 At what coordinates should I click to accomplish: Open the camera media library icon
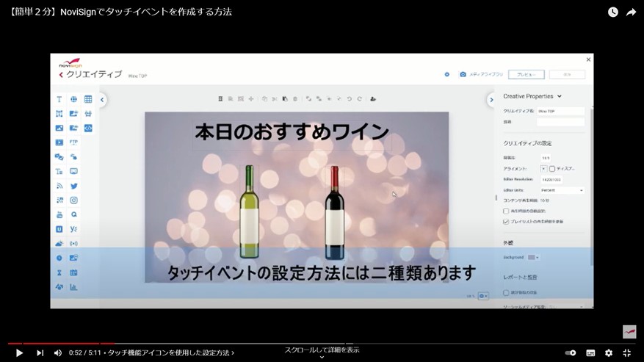[463, 74]
